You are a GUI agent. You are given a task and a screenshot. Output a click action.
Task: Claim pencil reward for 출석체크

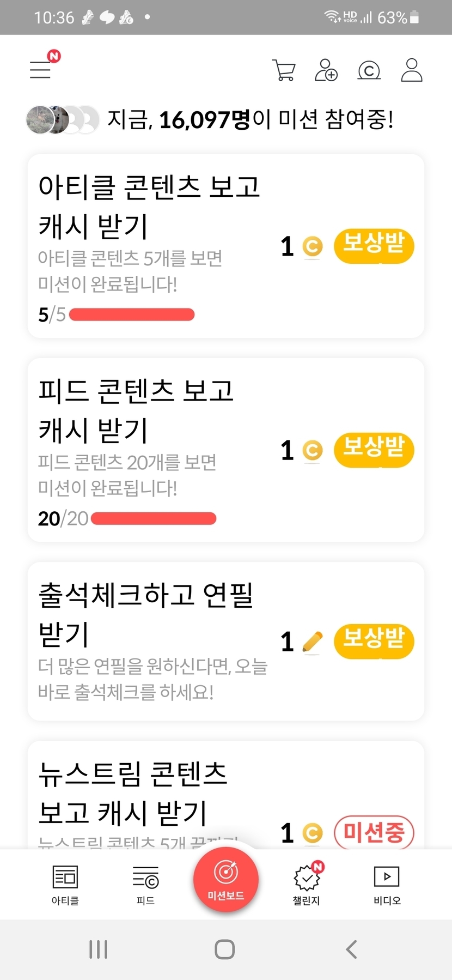coord(374,641)
